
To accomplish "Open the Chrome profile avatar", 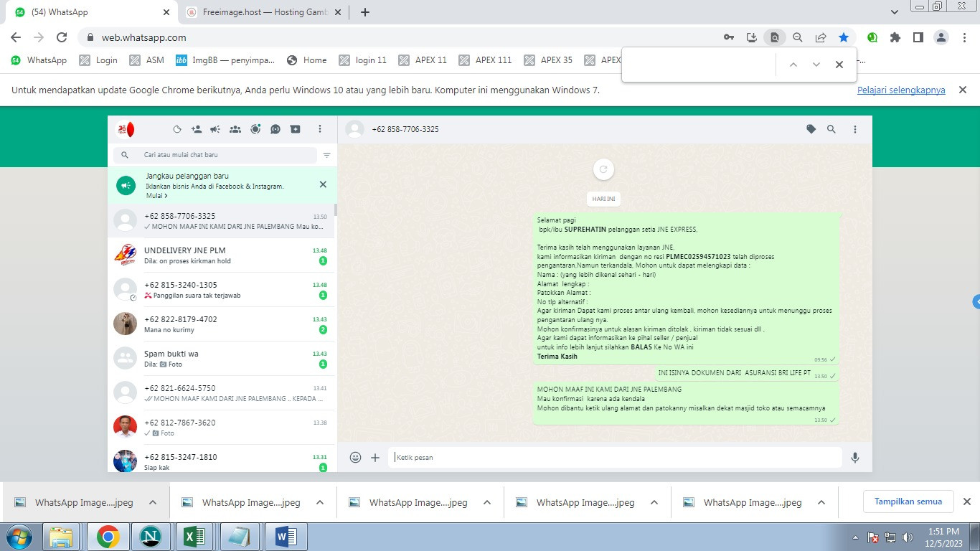I will [942, 37].
